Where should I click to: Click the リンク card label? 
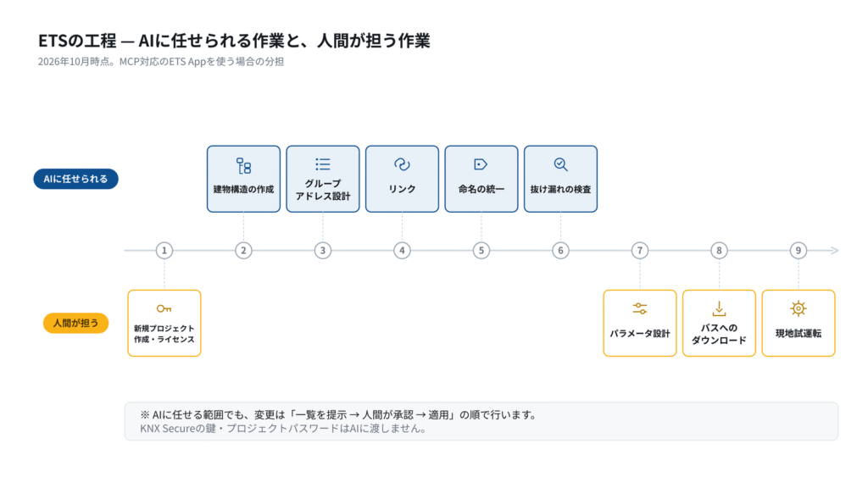[x=402, y=189]
